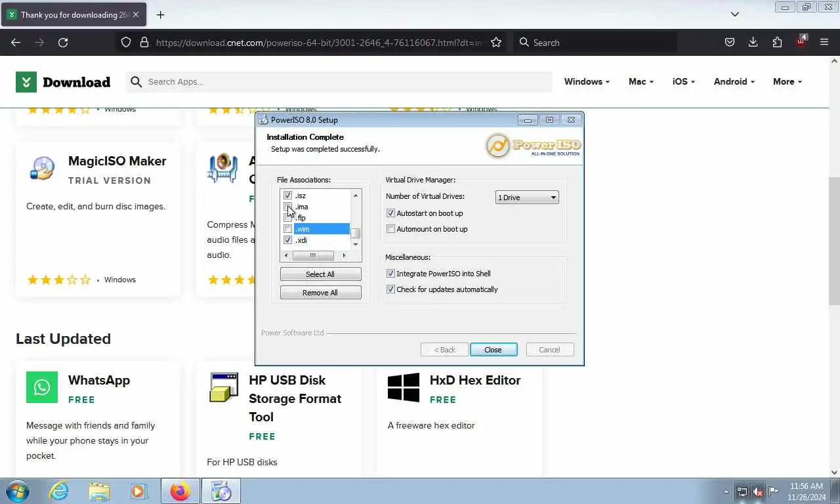Open the taskbar clock and date

tap(807, 492)
